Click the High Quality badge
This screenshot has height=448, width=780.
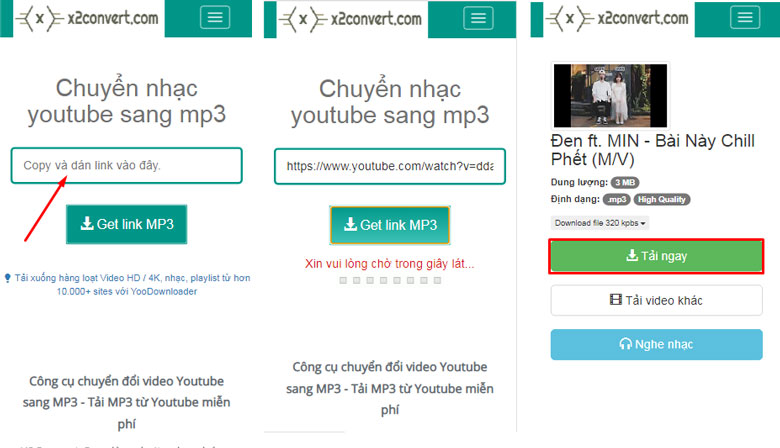pyautogui.click(x=662, y=199)
